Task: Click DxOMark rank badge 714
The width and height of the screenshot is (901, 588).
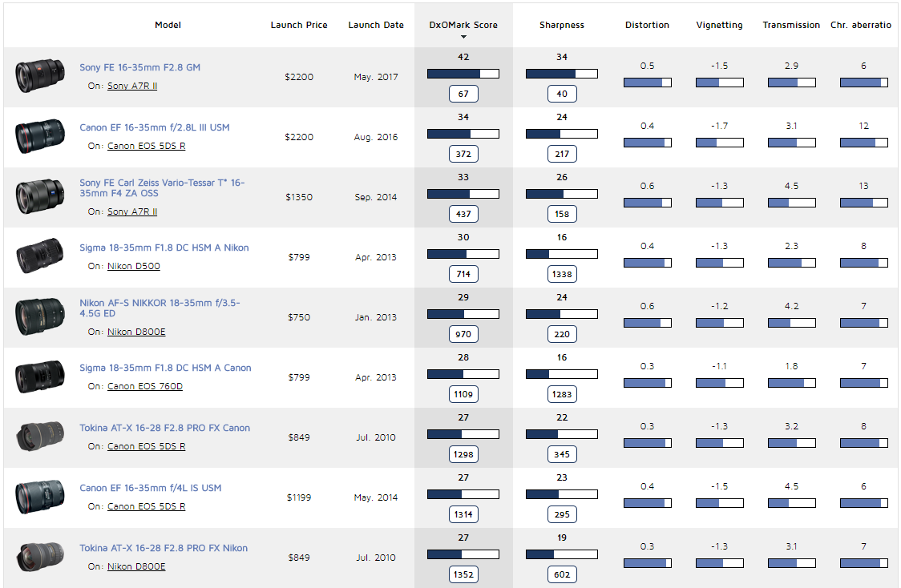Action: click(463, 274)
